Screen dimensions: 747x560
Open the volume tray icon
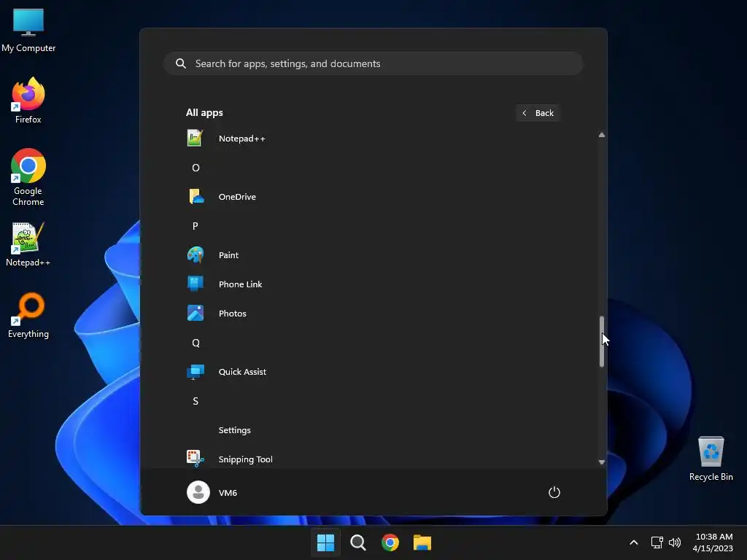point(675,542)
